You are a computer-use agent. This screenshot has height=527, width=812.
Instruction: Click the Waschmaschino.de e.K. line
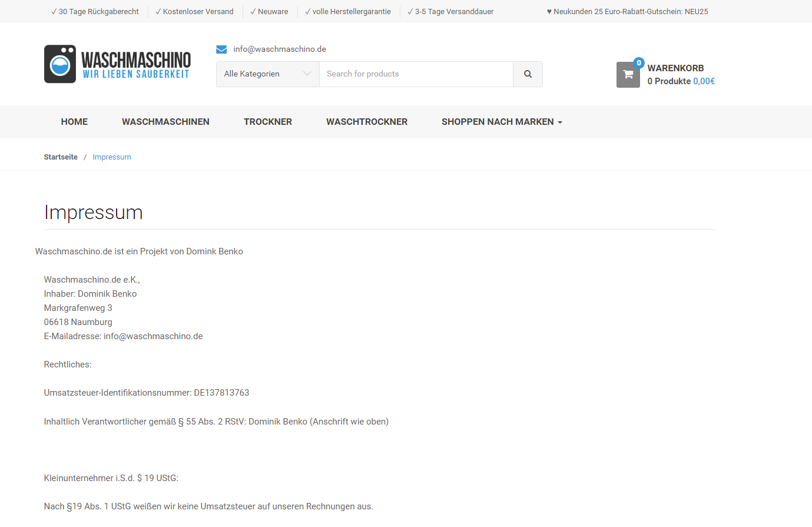[92, 280]
